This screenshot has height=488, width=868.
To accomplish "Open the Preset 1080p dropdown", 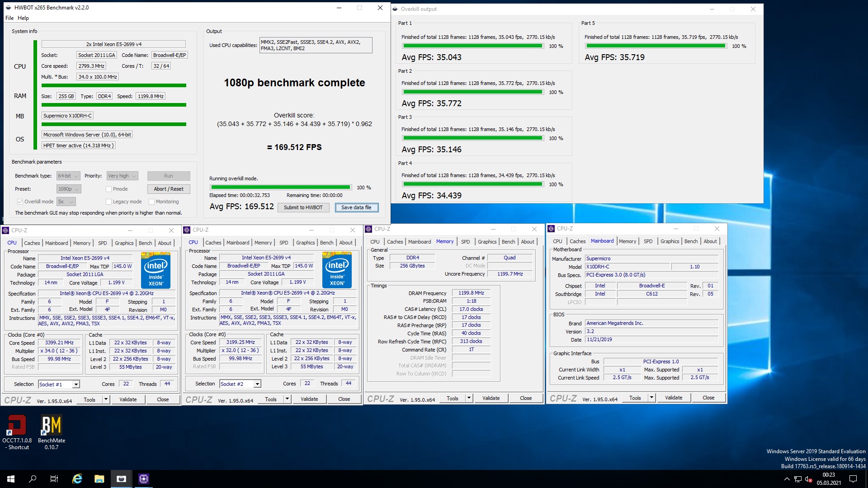I will pyautogui.click(x=69, y=189).
